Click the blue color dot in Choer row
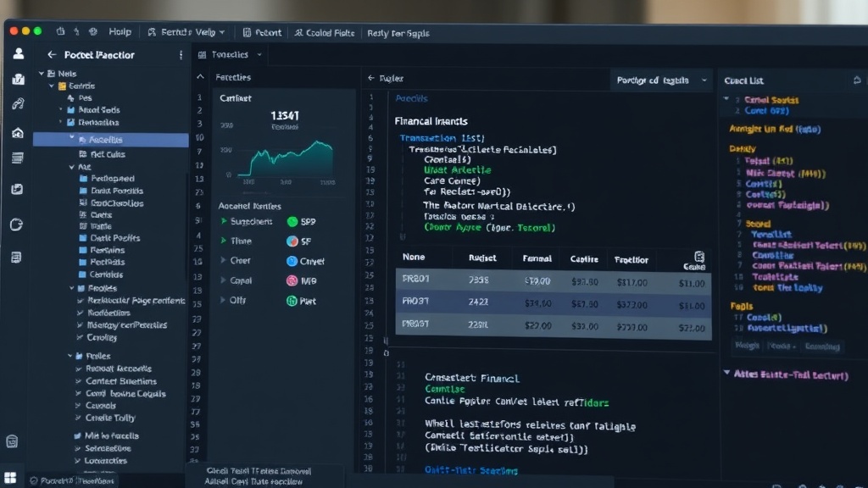Image resolution: width=868 pixels, height=488 pixels. coord(292,261)
